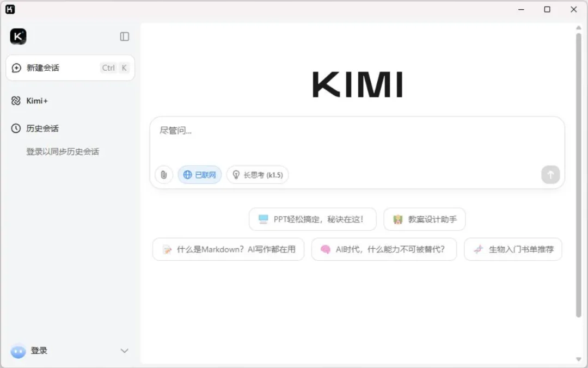Click the Ctrl K shortcut hint
Screen dimensions: 588x368
[x=115, y=68]
